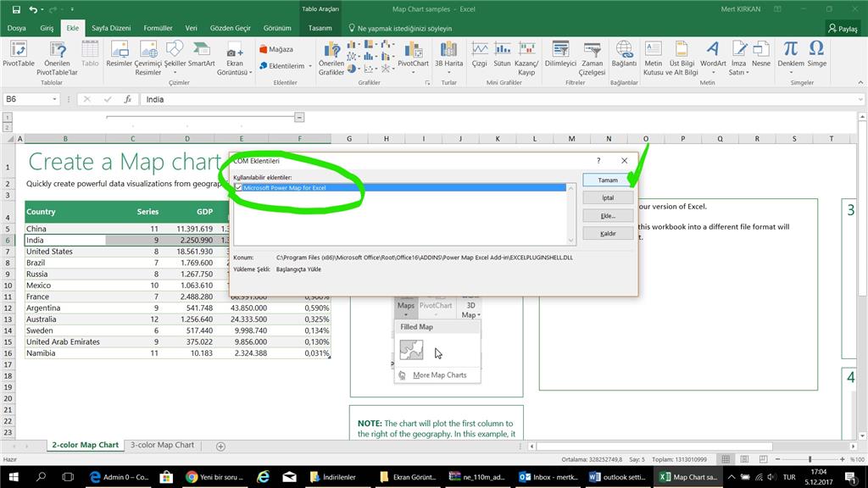Image resolution: width=868 pixels, height=488 pixels.
Task: Select the 3-color Map Chart sheet
Action: [162, 445]
